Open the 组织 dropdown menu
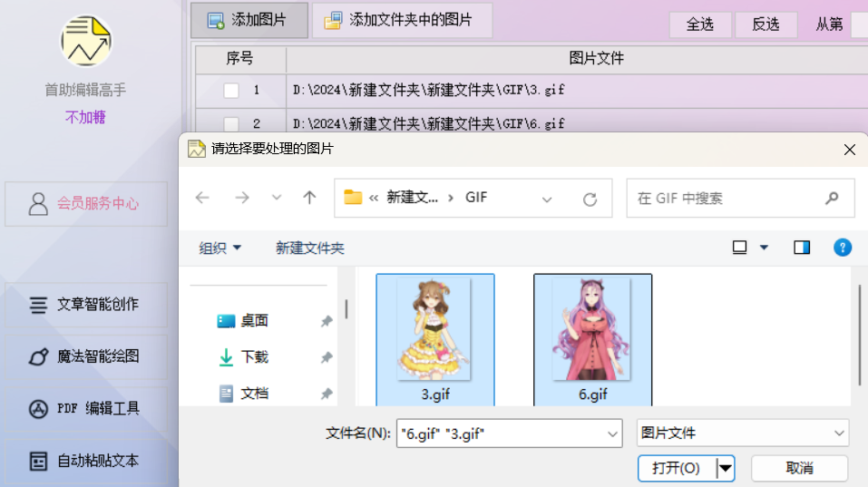Image resolution: width=868 pixels, height=487 pixels. (x=219, y=248)
